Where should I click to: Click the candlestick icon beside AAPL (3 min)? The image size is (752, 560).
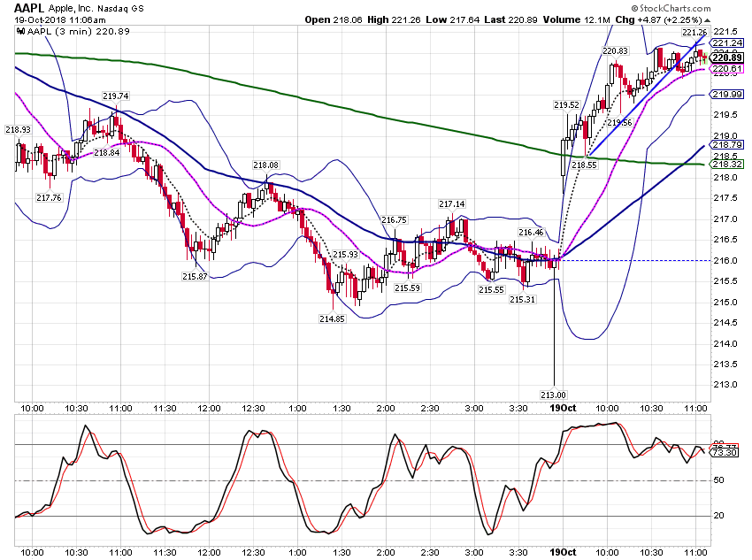pos(20,32)
